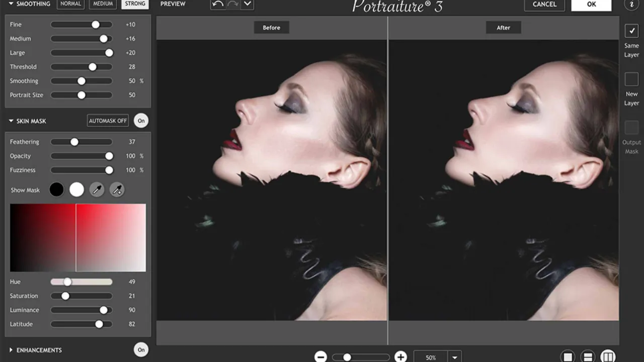Click the Large slider handle
The image size is (644, 362).
coord(109,53)
